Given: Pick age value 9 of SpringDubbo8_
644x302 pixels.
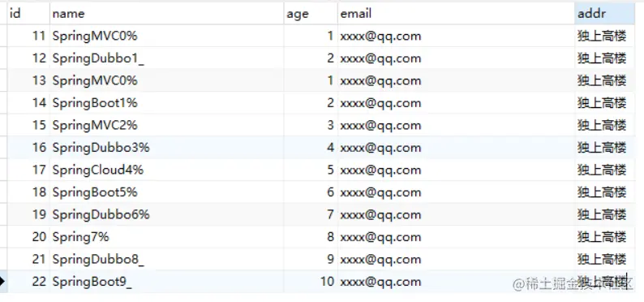Looking at the screenshot, I should click(x=311, y=259).
